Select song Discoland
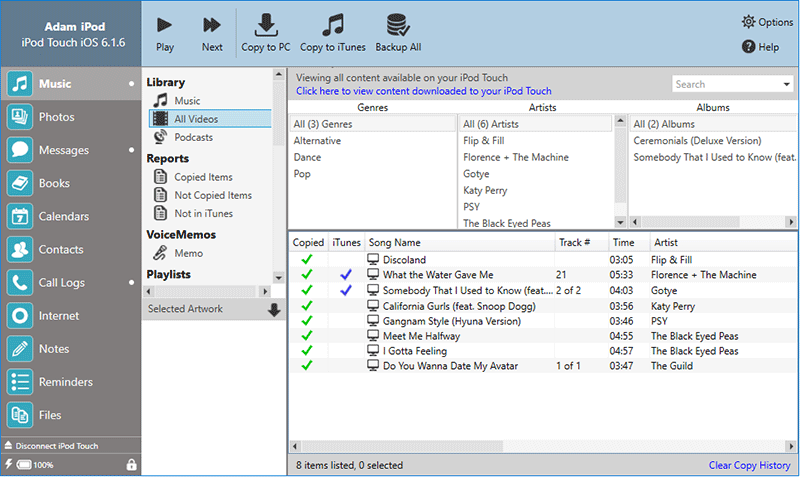The height and width of the screenshot is (477, 800). 404,260
